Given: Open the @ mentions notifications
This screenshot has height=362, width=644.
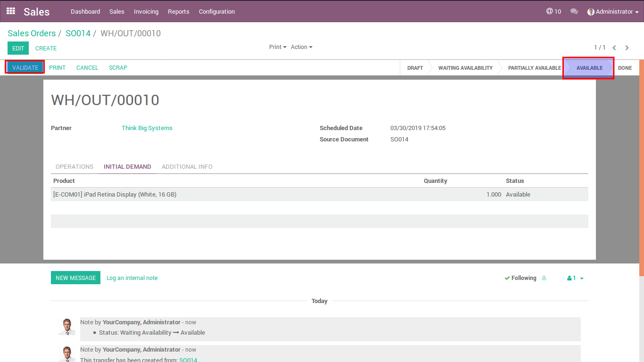Looking at the screenshot, I should [553, 11].
